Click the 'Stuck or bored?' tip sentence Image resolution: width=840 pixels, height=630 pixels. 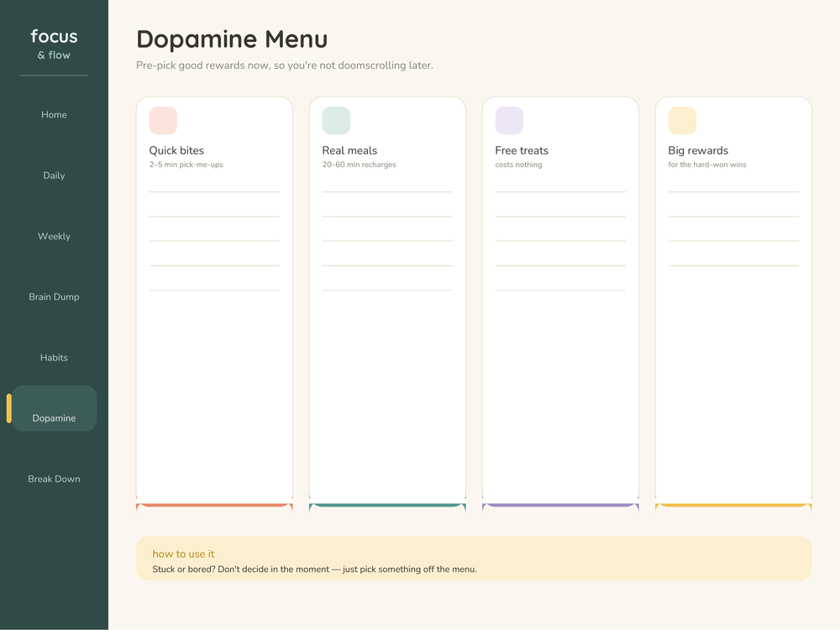click(x=314, y=569)
